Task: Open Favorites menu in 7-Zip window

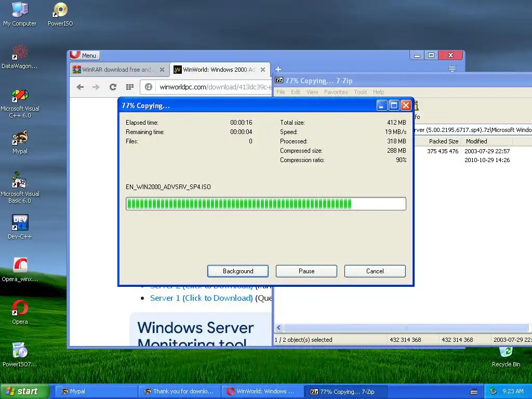Action: 336,92
